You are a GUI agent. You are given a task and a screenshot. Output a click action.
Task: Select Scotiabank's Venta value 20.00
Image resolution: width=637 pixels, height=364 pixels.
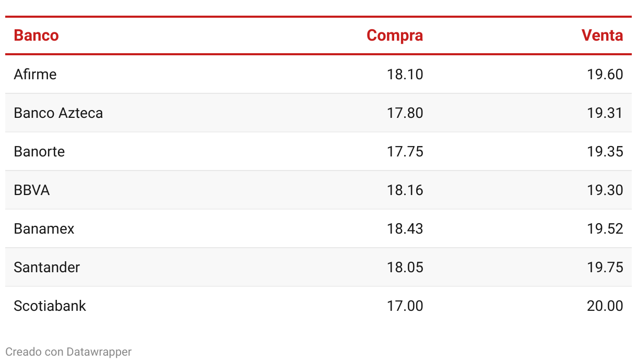click(x=605, y=306)
